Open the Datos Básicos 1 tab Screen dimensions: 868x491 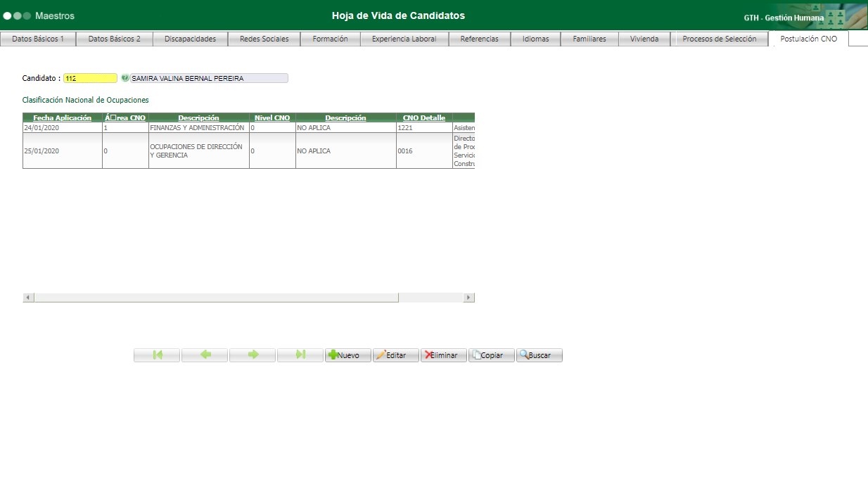pyautogui.click(x=38, y=39)
